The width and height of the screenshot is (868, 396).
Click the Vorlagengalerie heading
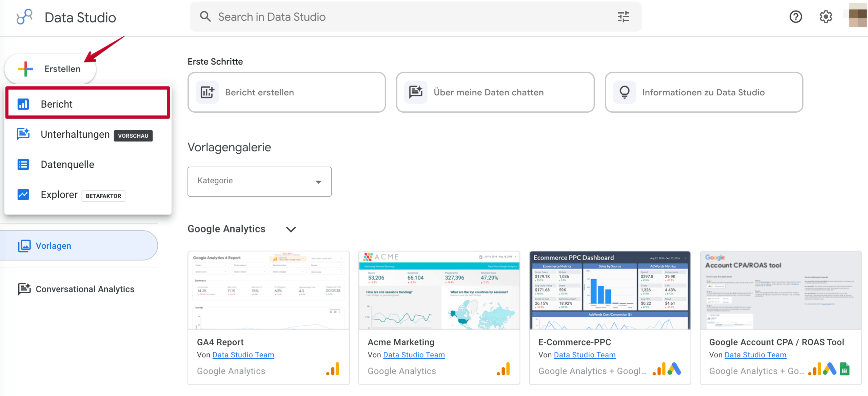click(229, 148)
